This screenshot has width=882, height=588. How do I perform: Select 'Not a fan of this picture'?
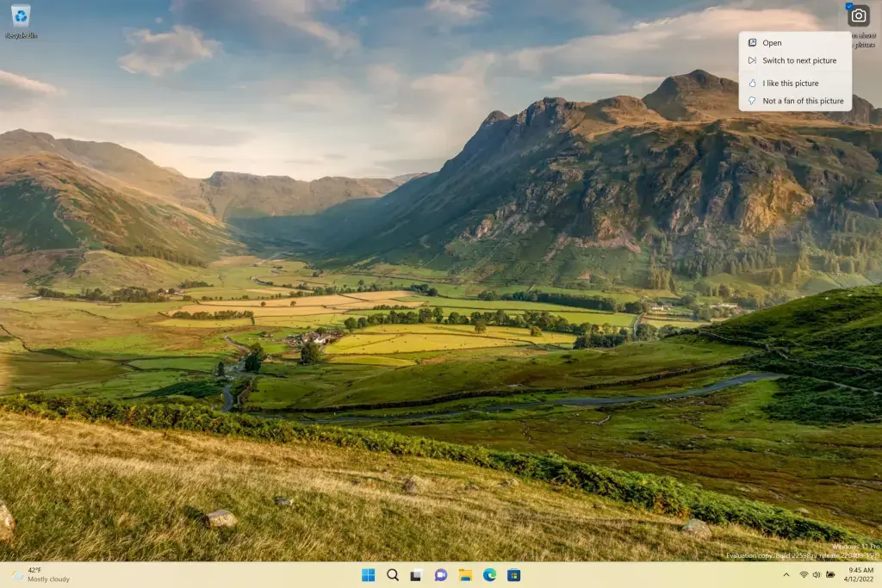coord(796,101)
